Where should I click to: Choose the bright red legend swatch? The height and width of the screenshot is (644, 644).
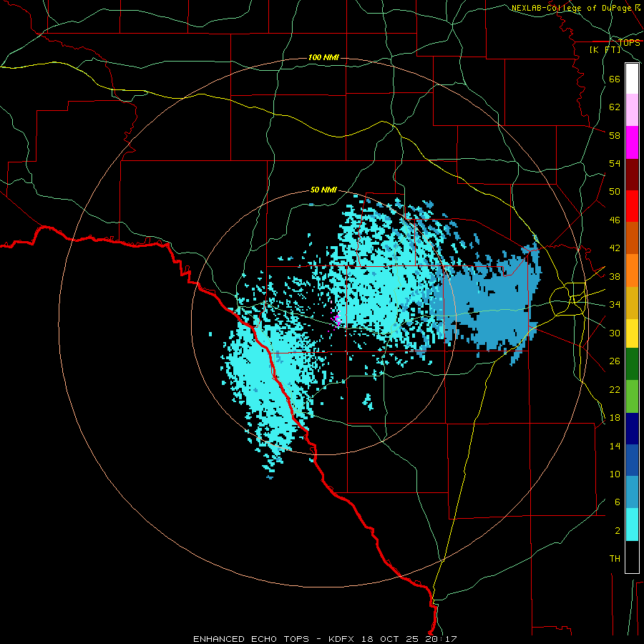click(632, 206)
